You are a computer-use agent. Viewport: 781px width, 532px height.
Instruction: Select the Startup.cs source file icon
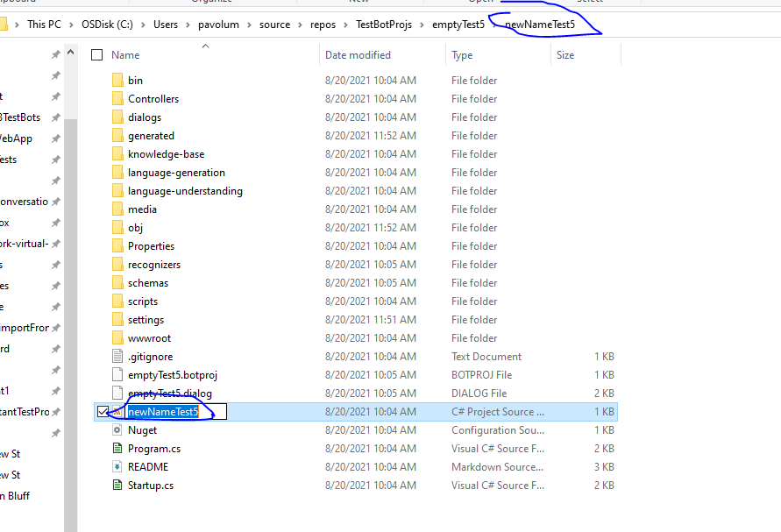coord(118,485)
